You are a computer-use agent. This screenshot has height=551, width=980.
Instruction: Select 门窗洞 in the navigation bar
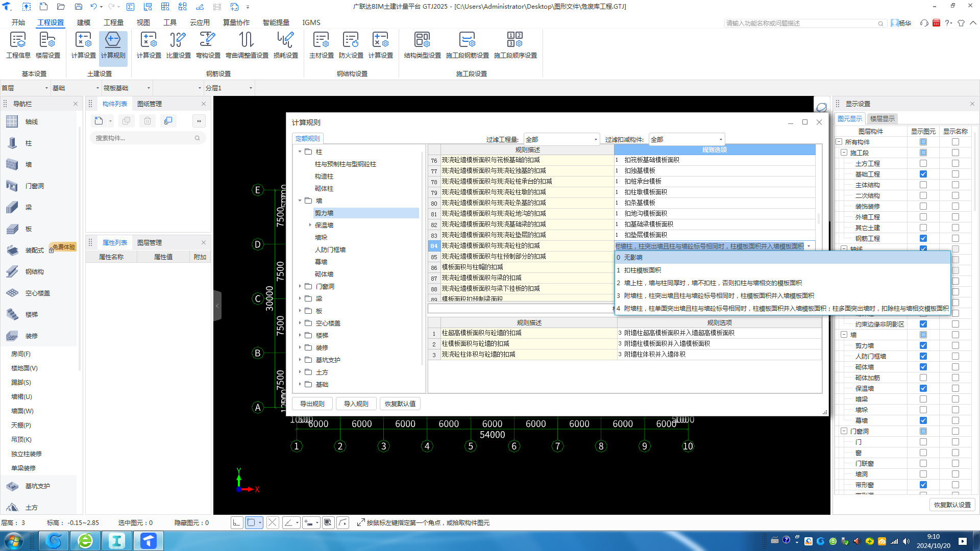[34, 186]
